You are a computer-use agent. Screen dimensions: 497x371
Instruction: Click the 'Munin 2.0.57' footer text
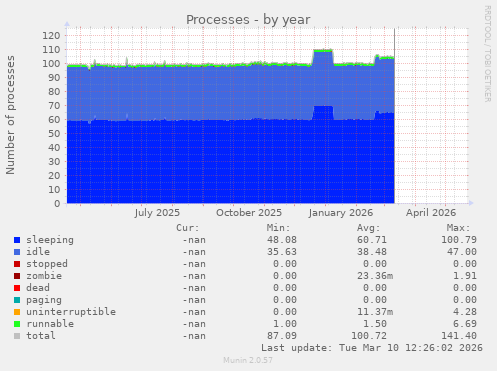coord(248,360)
